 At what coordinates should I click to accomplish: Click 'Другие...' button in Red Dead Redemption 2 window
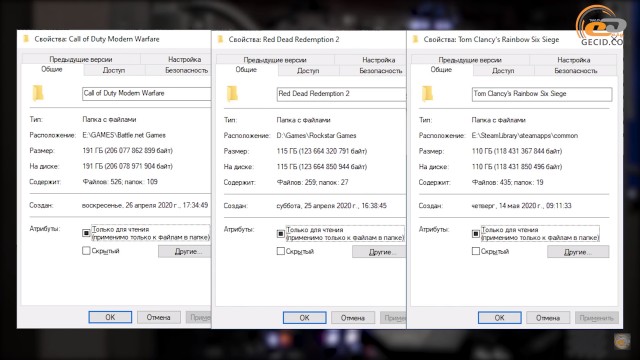(379, 252)
